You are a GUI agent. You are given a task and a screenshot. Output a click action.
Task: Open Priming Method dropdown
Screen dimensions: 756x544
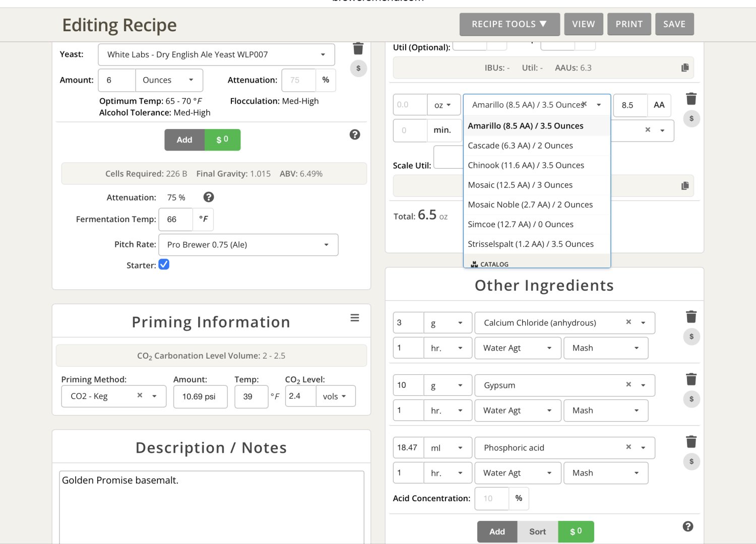tap(113, 396)
